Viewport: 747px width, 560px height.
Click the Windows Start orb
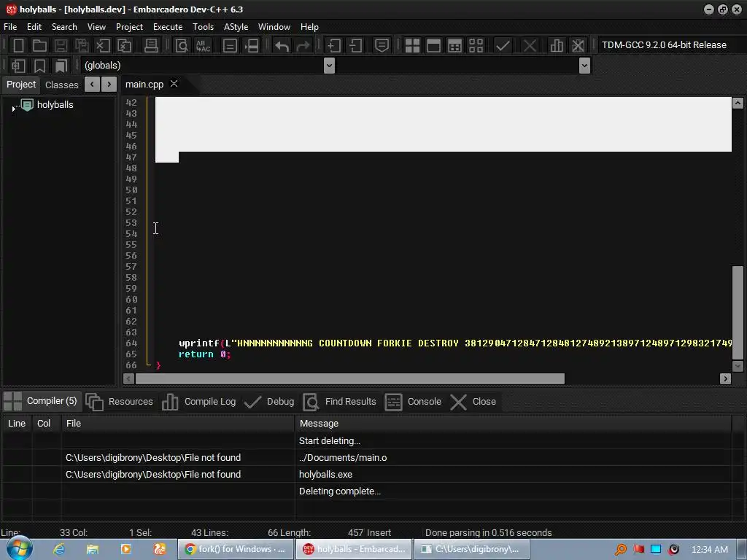19,548
